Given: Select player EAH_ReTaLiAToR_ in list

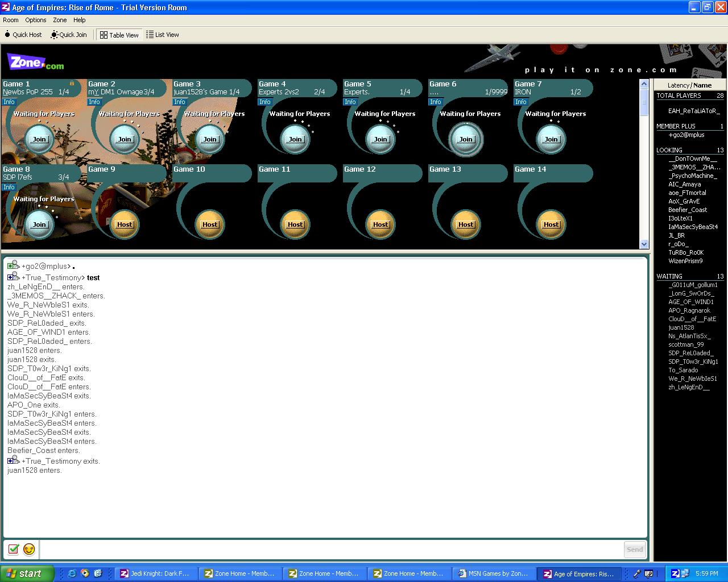Looking at the screenshot, I should click(694, 111).
